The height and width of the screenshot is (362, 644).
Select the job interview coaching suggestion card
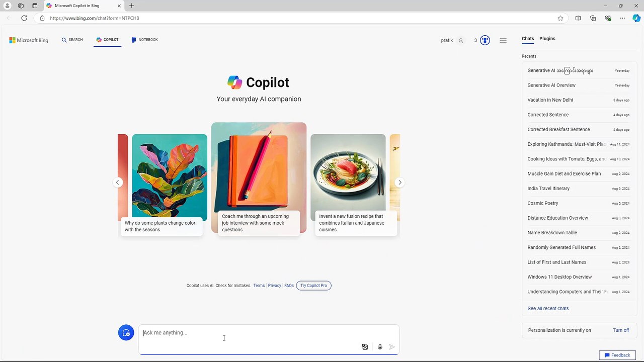tap(259, 178)
